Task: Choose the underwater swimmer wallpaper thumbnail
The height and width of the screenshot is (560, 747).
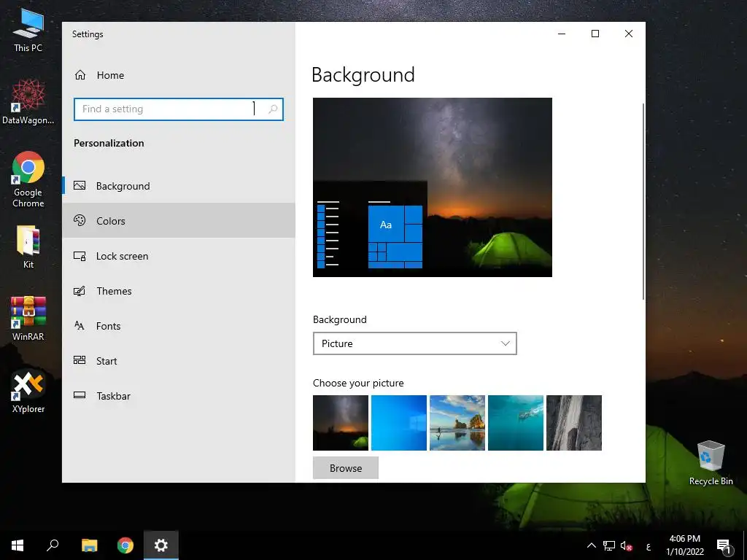Action: [x=516, y=423]
